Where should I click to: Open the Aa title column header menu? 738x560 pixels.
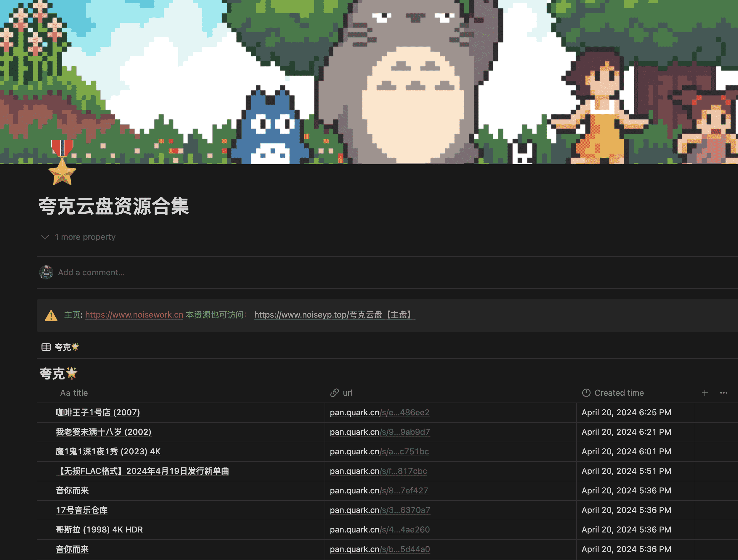[x=74, y=393]
